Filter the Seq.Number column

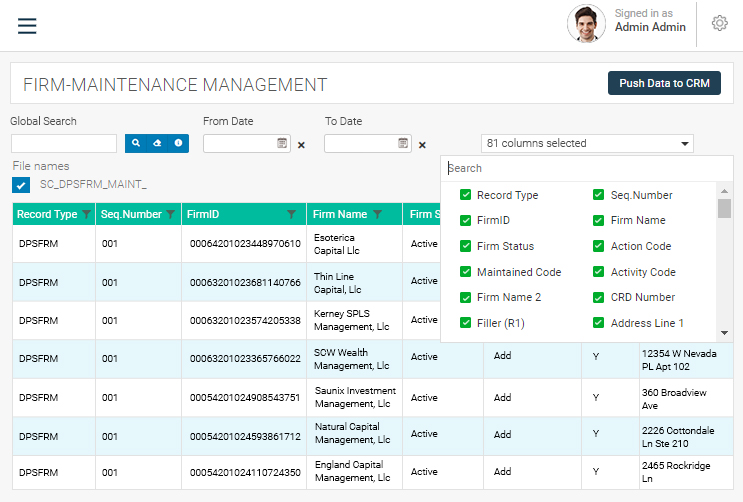[171, 214]
